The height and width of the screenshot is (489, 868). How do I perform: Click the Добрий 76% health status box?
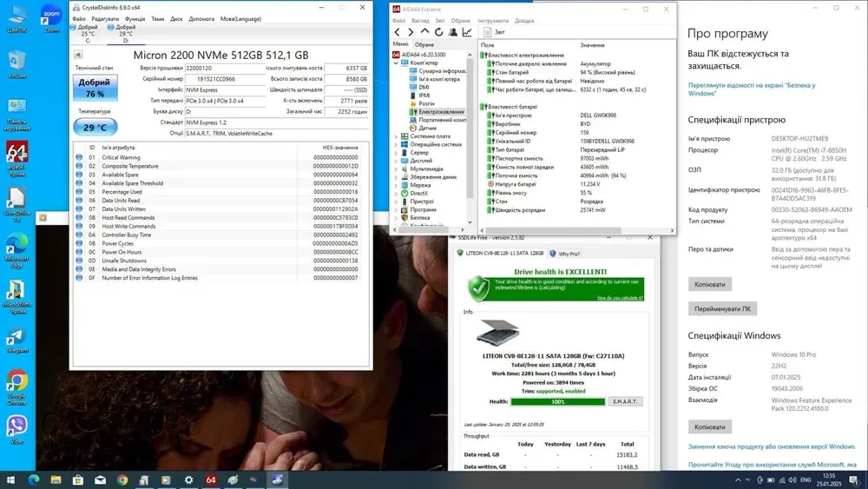click(x=95, y=88)
